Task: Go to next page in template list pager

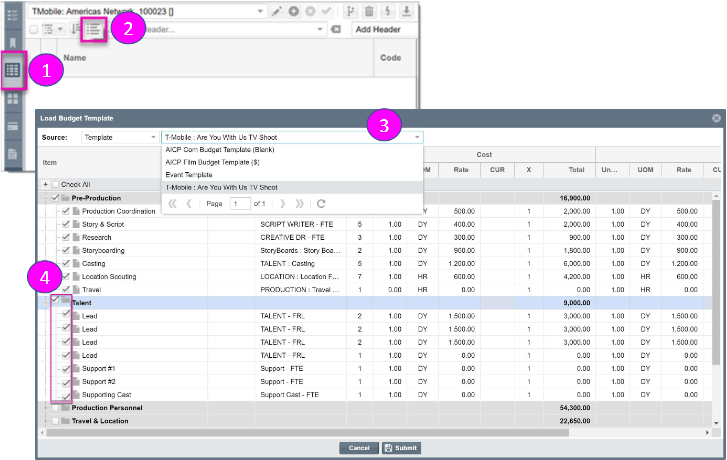Action: click(x=282, y=204)
